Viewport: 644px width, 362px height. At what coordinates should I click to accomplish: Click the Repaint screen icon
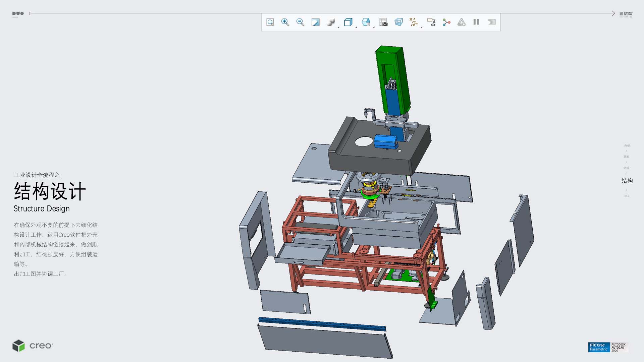[x=315, y=22]
